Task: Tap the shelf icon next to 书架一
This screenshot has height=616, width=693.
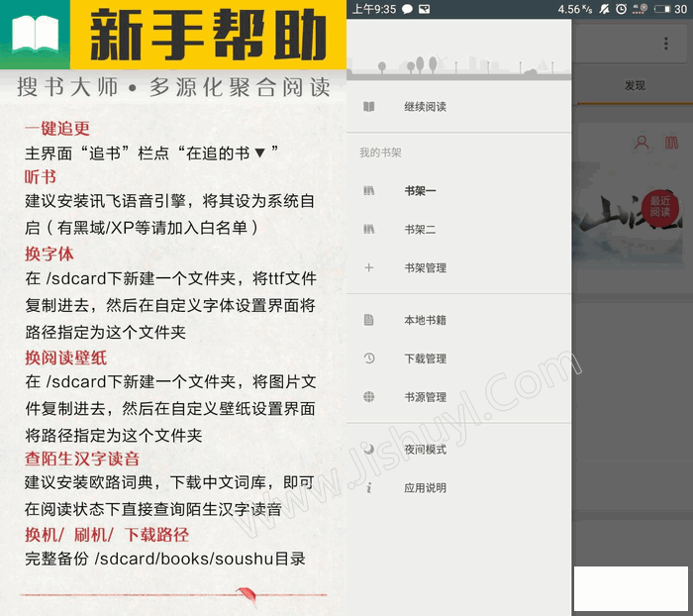Action: tap(368, 190)
